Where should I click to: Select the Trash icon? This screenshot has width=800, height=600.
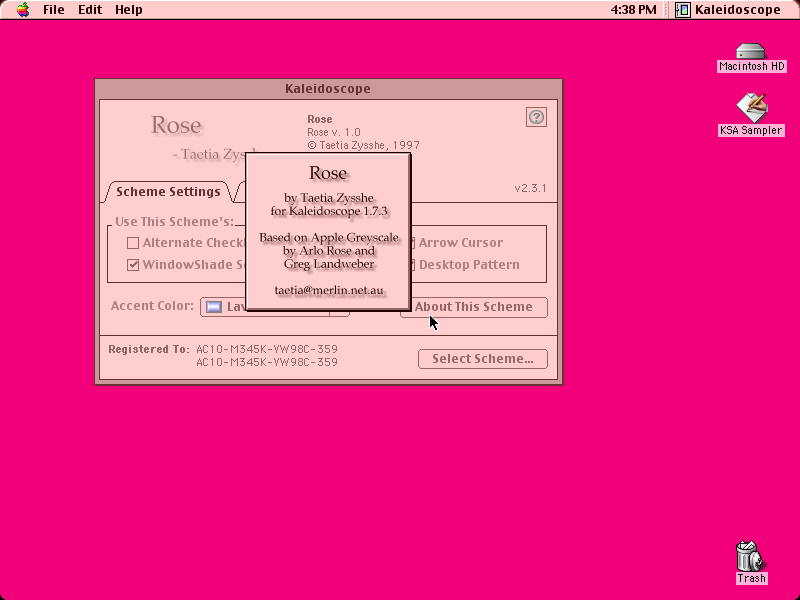(x=750, y=556)
